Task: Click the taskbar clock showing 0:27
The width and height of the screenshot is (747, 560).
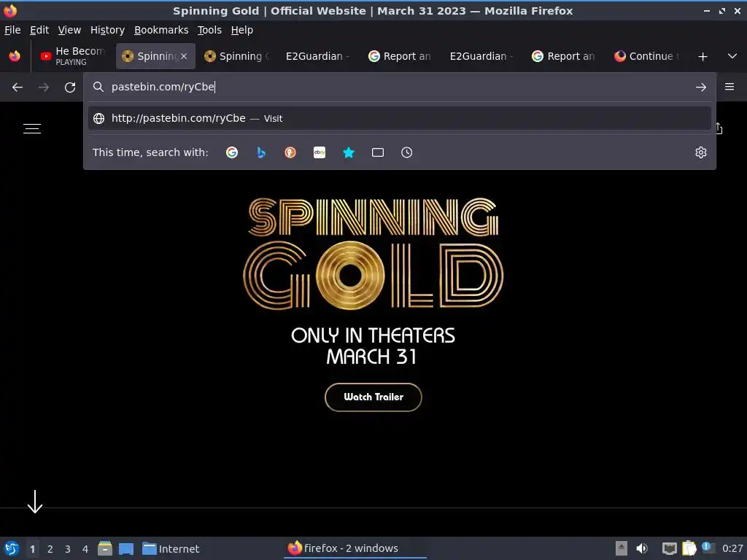Action: (x=732, y=548)
